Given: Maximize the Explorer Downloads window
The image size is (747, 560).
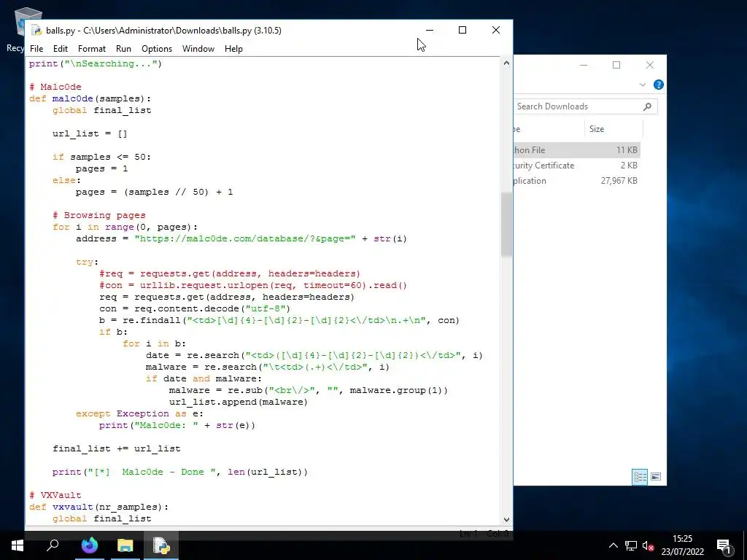Looking at the screenshot, I should [x=616, y=65].
